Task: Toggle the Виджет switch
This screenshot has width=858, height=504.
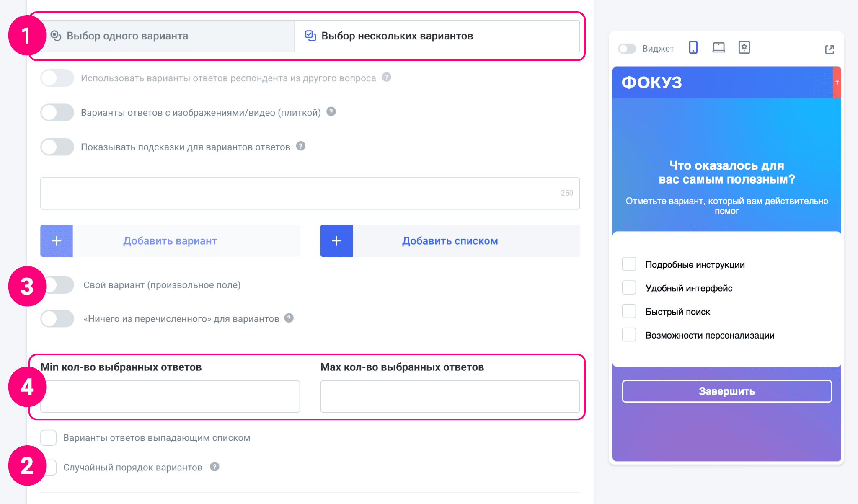Action: tap(627, 49)
